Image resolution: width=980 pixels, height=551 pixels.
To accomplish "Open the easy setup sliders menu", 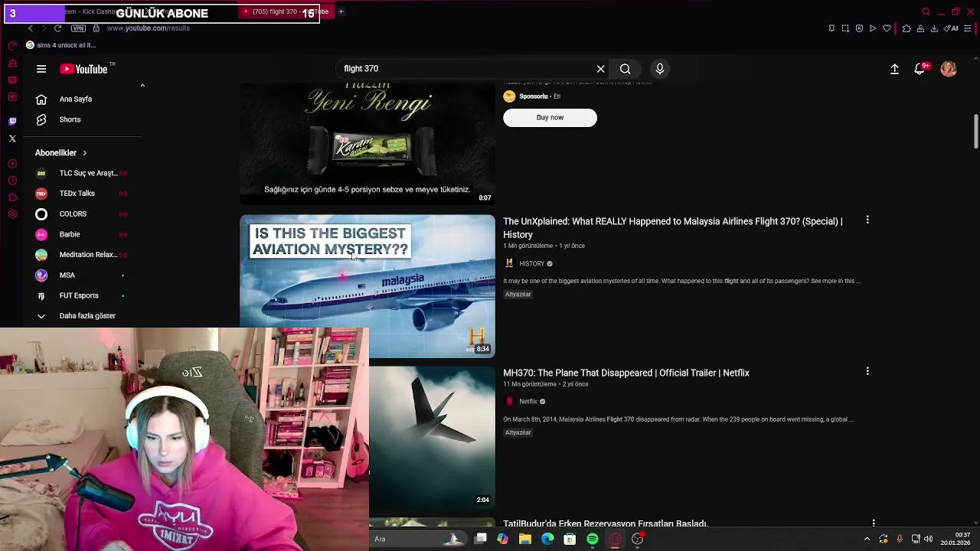I will (967, 28).
